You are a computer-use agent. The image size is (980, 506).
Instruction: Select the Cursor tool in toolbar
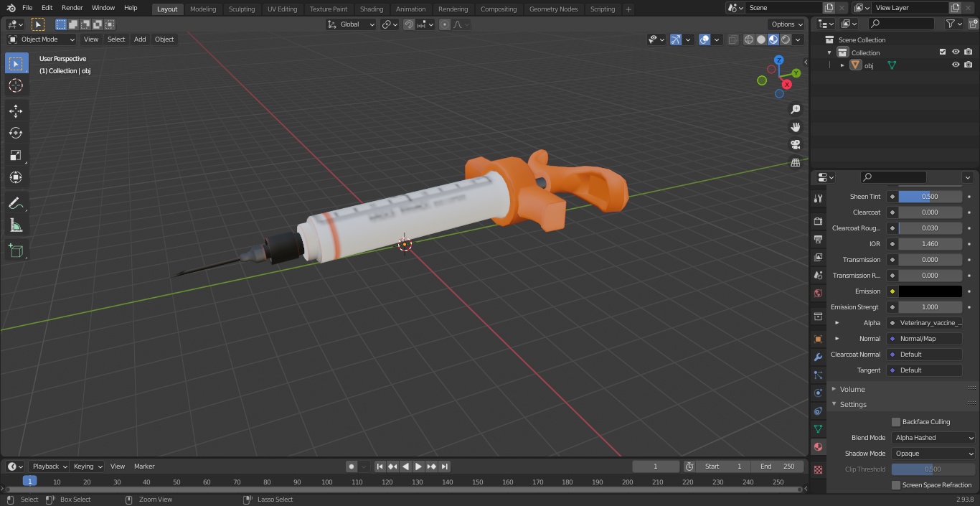pyautogui.click(x=16, y=85)
